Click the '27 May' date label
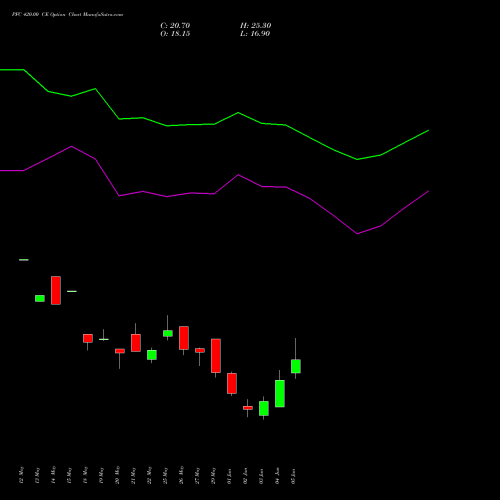This screenshot has width=500, height=500. 198,476
